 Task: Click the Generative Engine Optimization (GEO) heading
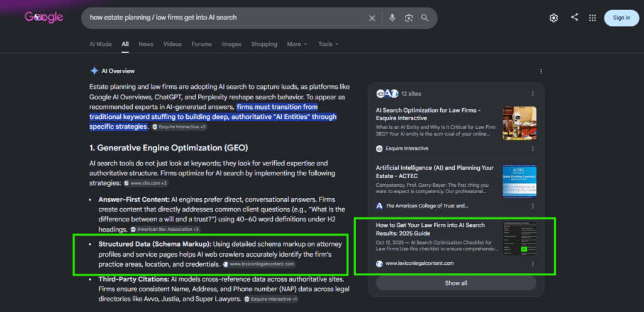pos(169,147)
